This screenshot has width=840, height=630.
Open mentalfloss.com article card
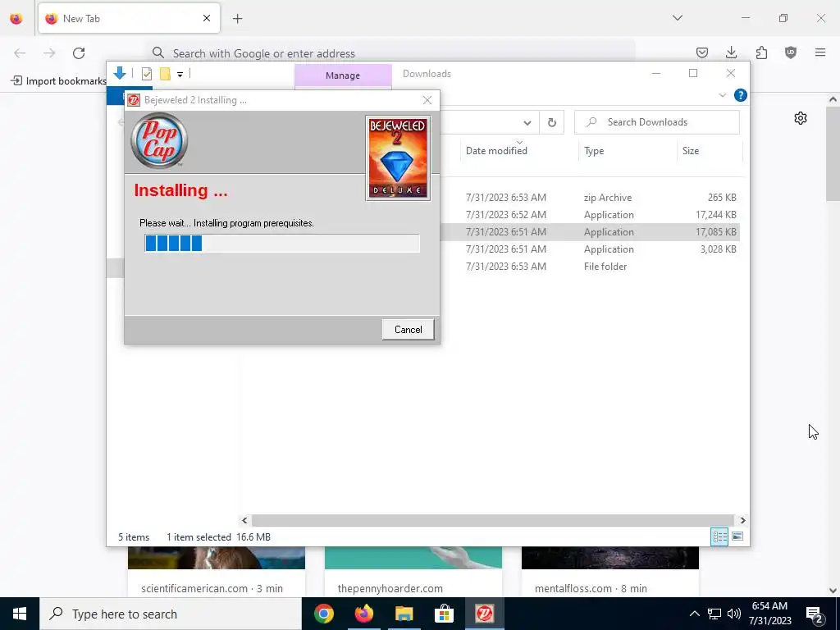(610, 572)
